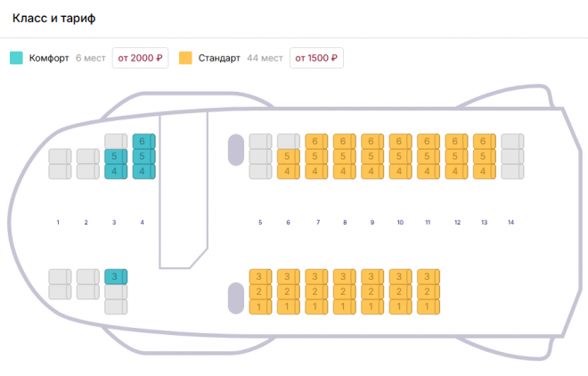
Task: Select Comfort seat 5 in row 3
Action: (x=116, y=156)
